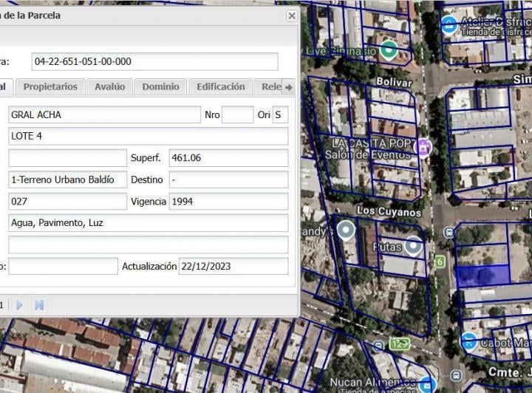The width and height of the screenshot is (532, 393).
Task: Click the Nucan Alimentos blue map marker
Action: click(427, 384)
